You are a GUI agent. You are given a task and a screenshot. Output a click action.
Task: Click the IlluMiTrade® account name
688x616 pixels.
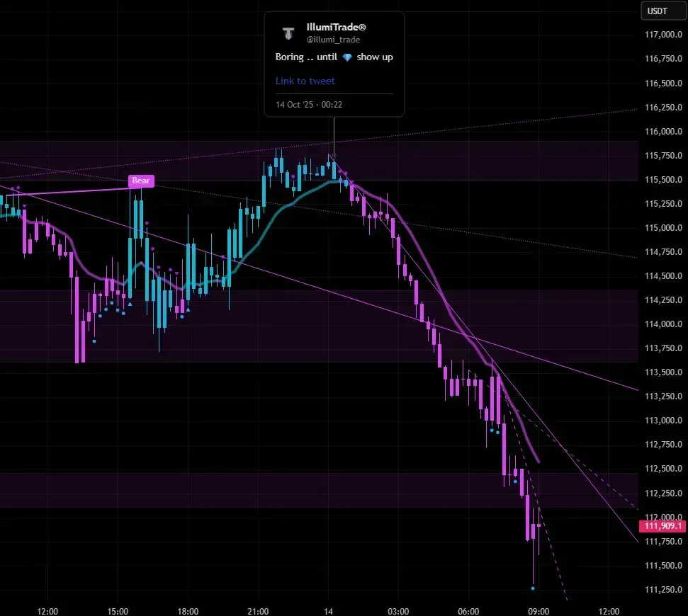tap(336, 27)
